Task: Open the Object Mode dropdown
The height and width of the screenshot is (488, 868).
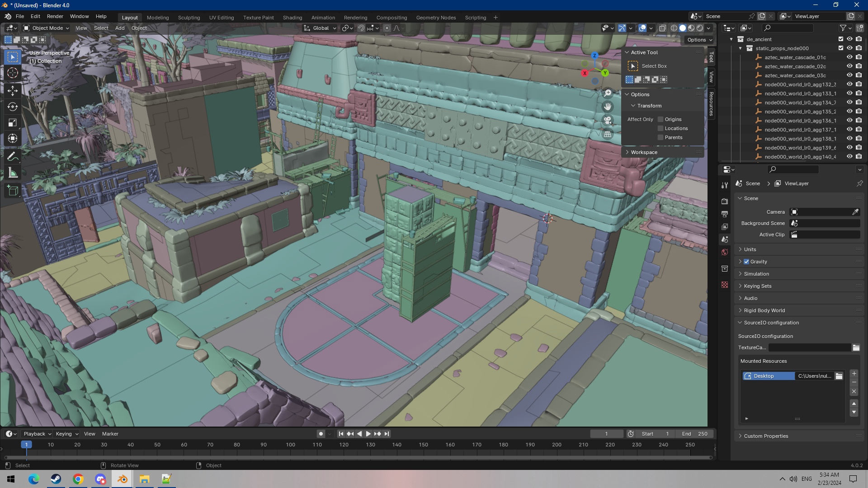Action: 46,28
